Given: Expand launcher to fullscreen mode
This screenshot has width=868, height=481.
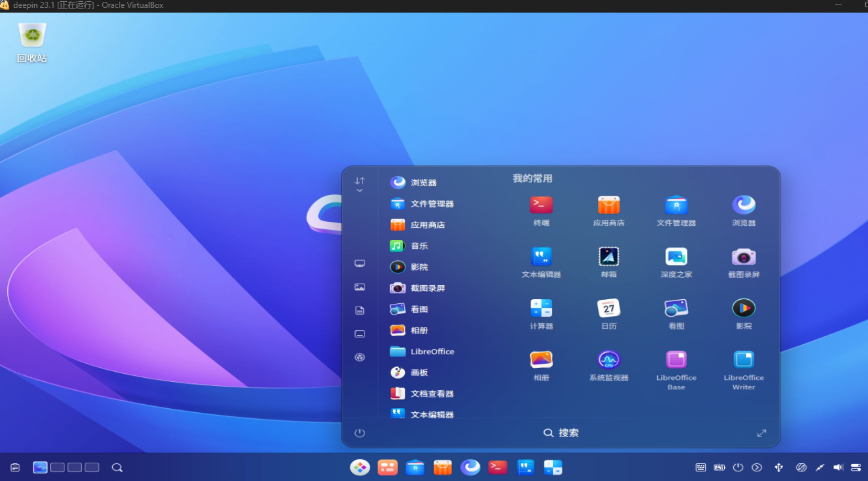Looking at the screenshot, I should pos(762,433).
